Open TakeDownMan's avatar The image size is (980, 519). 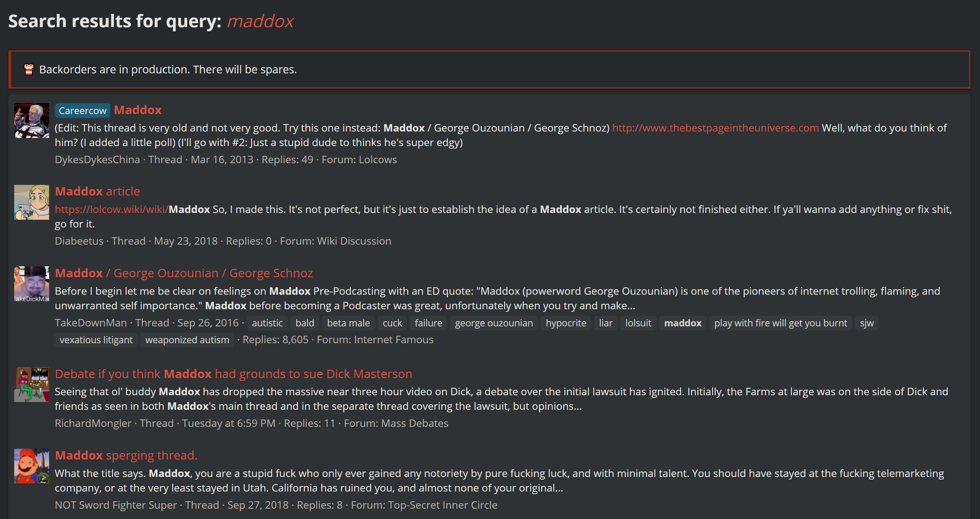tap(32, 284)
